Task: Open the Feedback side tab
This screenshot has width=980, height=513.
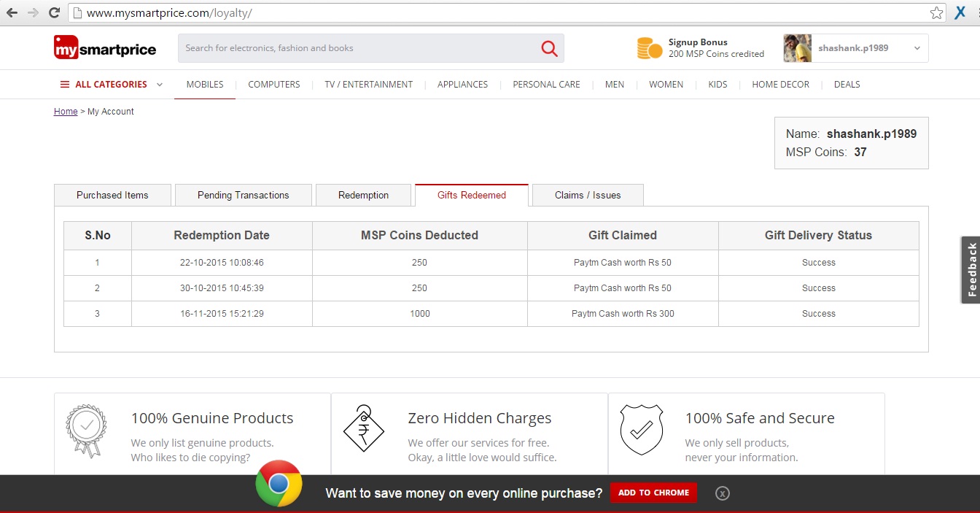Action: 971,270
